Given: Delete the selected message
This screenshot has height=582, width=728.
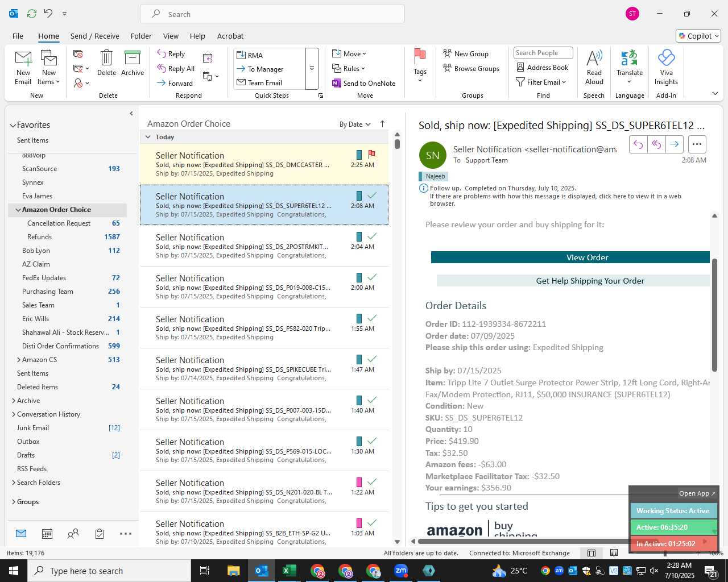Looking at the screenshot, I should click(106, 63).
